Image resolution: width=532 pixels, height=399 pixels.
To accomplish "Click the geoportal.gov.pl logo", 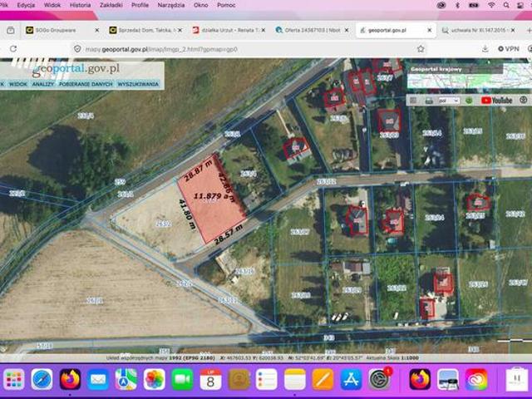I will tap(76, 69).
